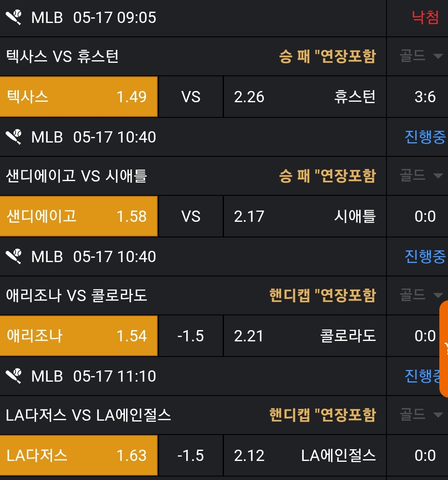The image size is (448, 480).
Task: Select LA에인절스 at 2.12 odds
Action: pos(305,455)
